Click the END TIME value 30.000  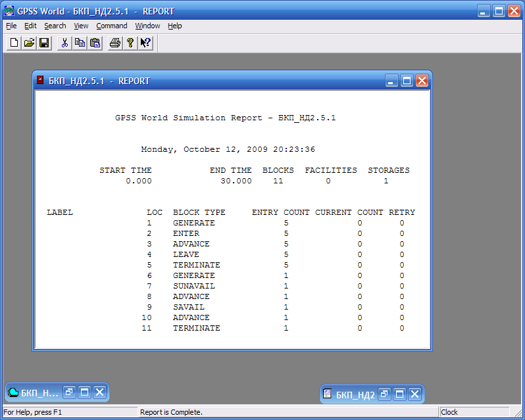click(236, 181)
